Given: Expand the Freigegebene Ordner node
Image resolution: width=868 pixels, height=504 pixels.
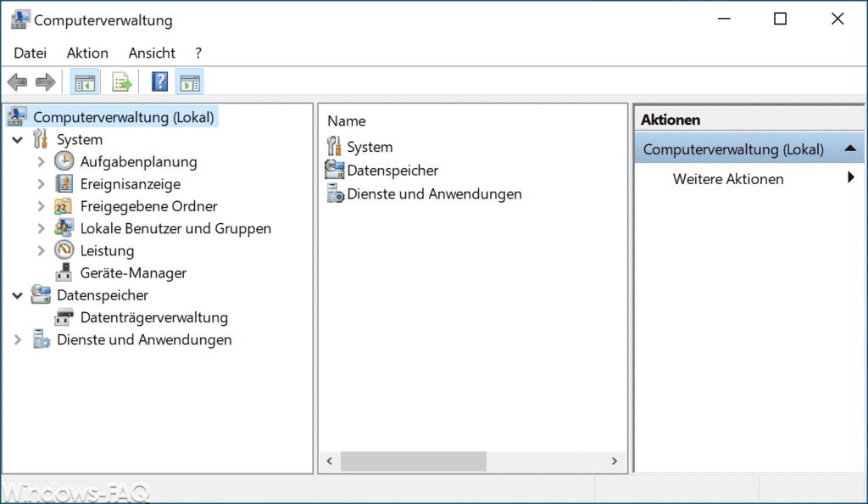Looking at the screenshot, I should [x=41, y=206].
